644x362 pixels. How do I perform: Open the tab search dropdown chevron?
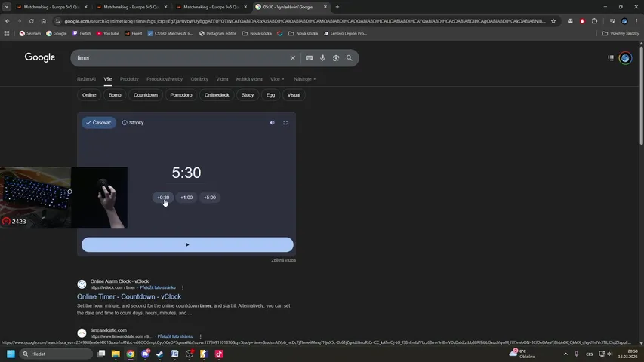pyautogui.click(x=7, y=7)
